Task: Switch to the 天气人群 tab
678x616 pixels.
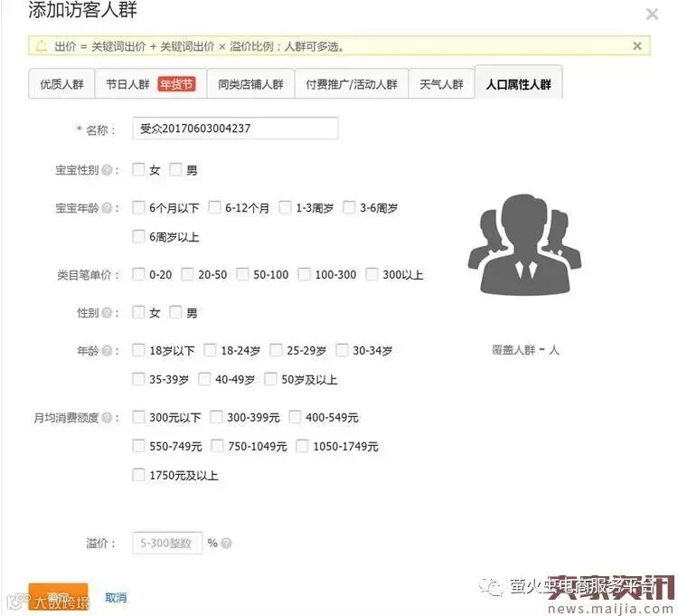Action: click(441, 84)
